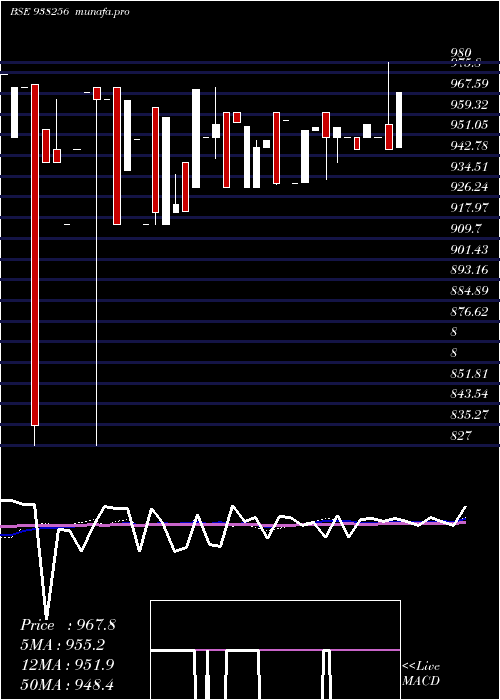
Task: Click the 901.43 price axis label
Action: click(x=469, y=250)
